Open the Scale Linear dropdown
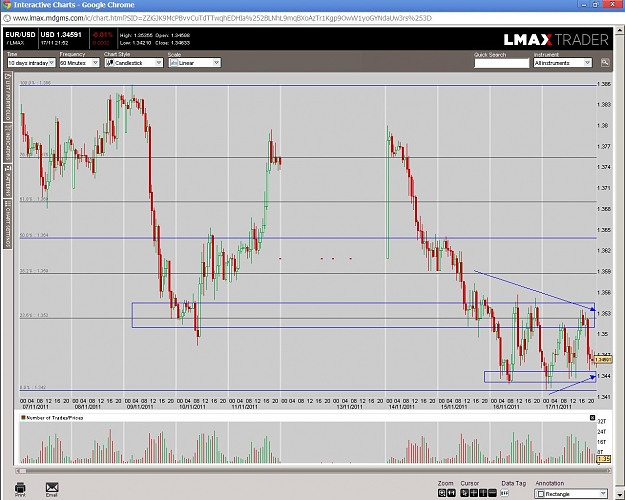The height and width of the screenshot is (500, 625). pyautogui.click(x=194, y=63)
